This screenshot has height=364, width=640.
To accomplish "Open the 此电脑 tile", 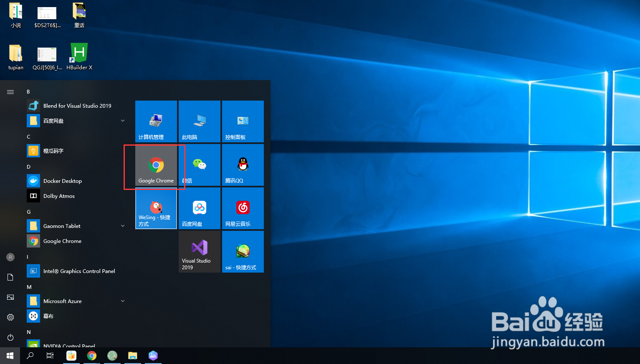I will coord(200,121).
